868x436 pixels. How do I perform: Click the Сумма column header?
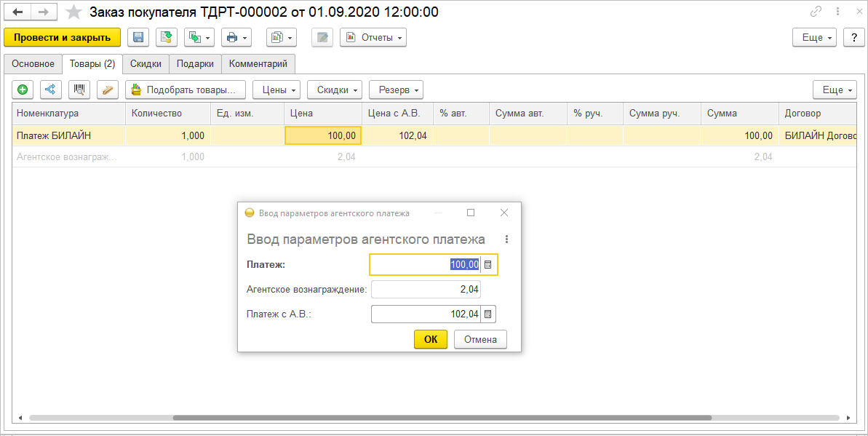tap(739, 113)
